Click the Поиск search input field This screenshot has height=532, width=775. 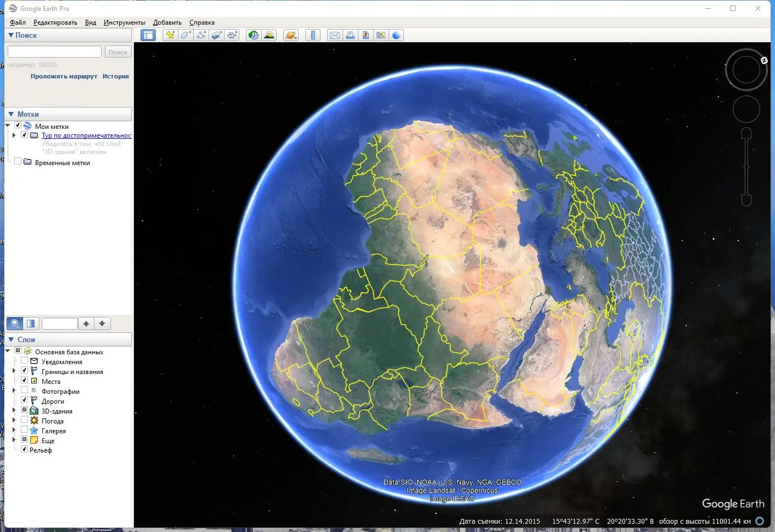tap(54, 51)
